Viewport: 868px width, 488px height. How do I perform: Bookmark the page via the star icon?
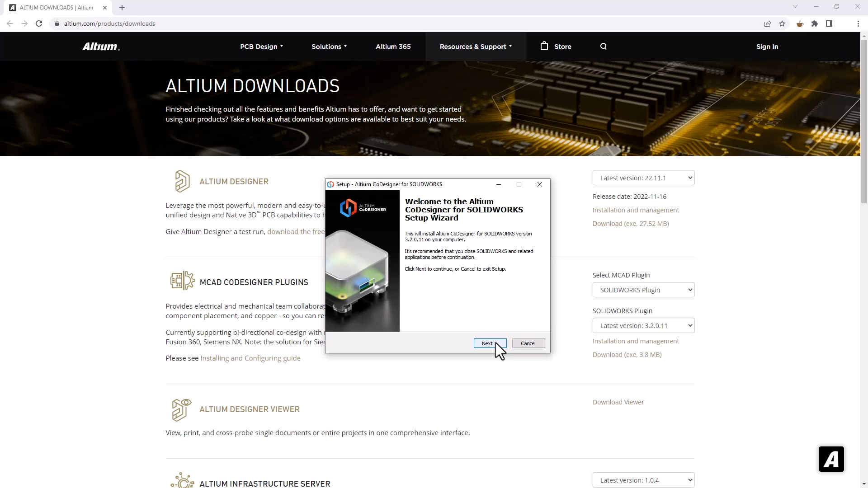tap(783, 23)
